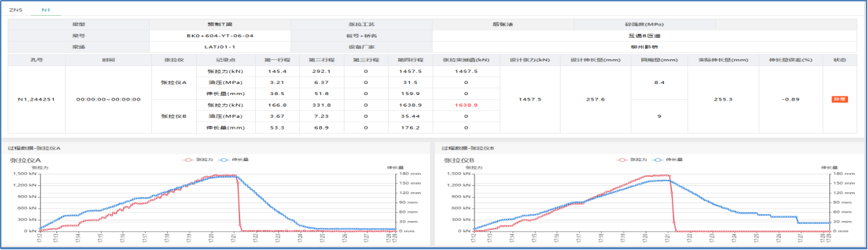Click the 第一行程 column header
This screenshot has width=868, height=250.
click(278, 60)
